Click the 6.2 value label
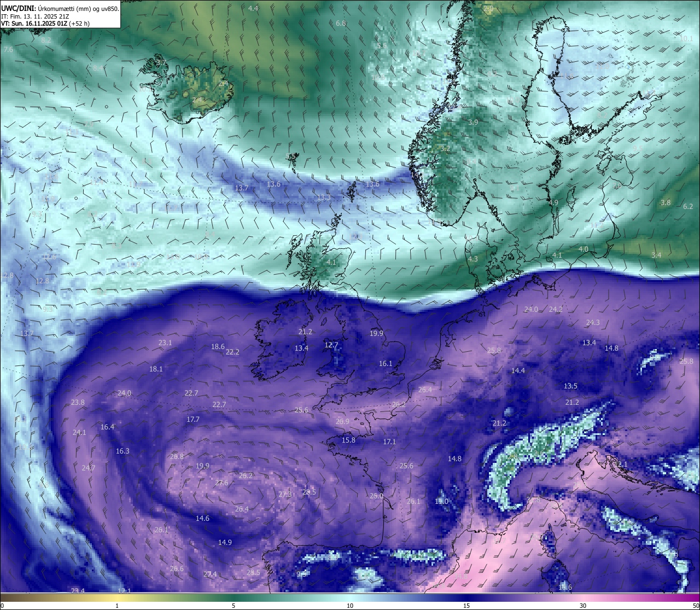This screenshot has width=700, height=610. pos(688,206)
